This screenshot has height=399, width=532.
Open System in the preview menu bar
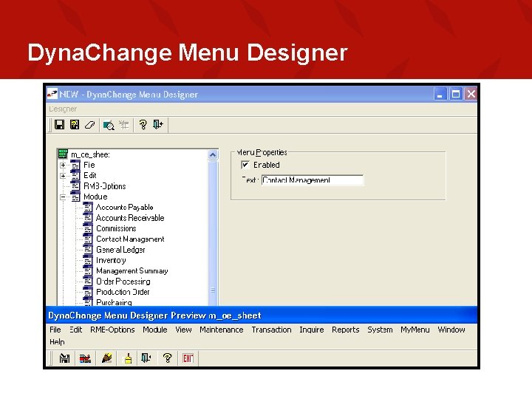(380, 330)
